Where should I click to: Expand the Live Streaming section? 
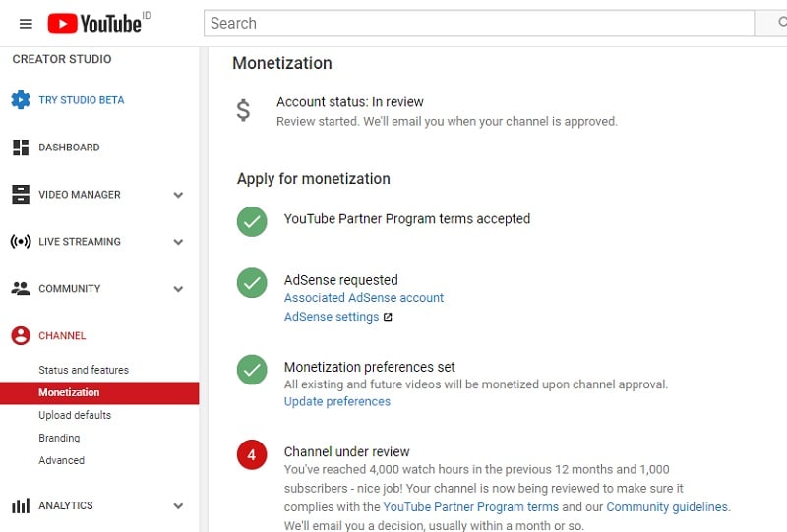(178, 242)
